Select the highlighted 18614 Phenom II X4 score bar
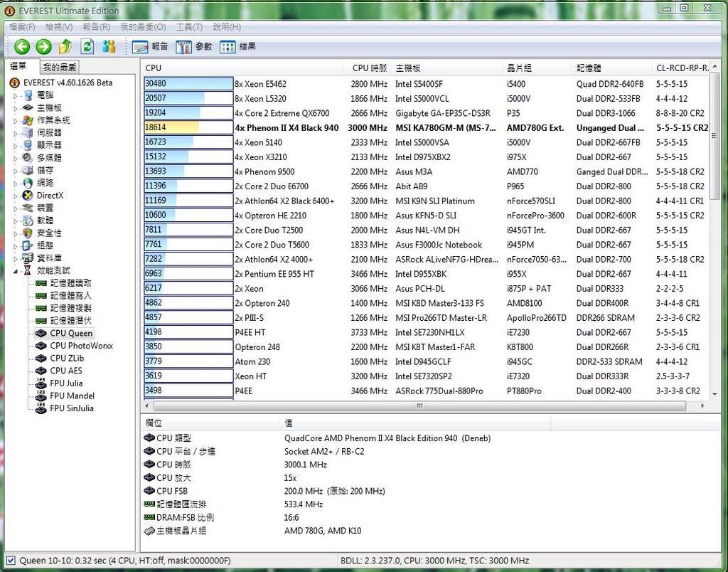Image resolution: width=728 pixels, height=572 pixels. 188,127
